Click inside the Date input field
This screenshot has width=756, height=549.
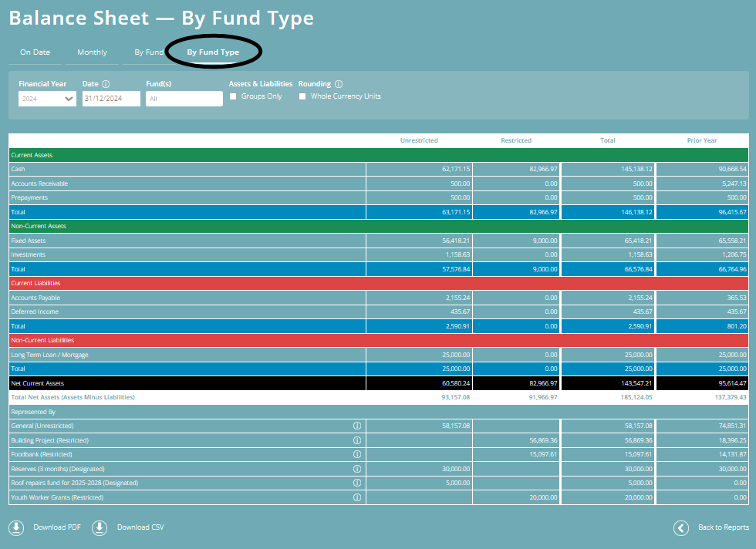[108, 98]
